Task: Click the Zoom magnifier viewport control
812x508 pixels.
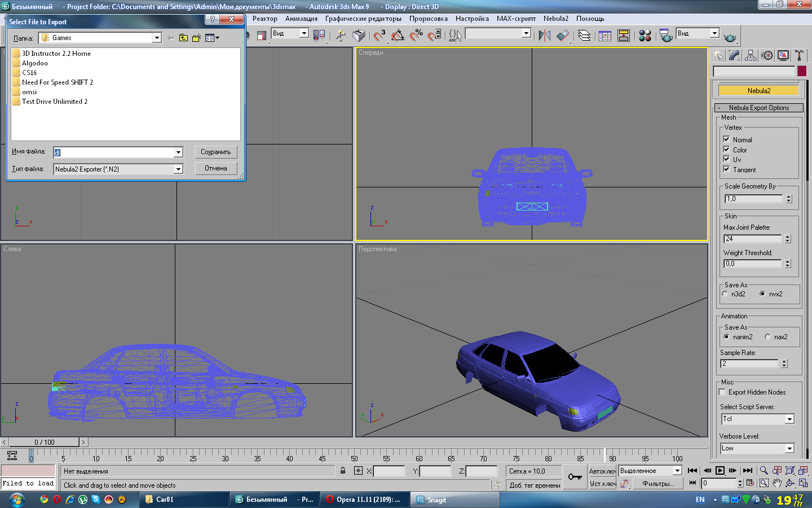Action: pos(764,470)
